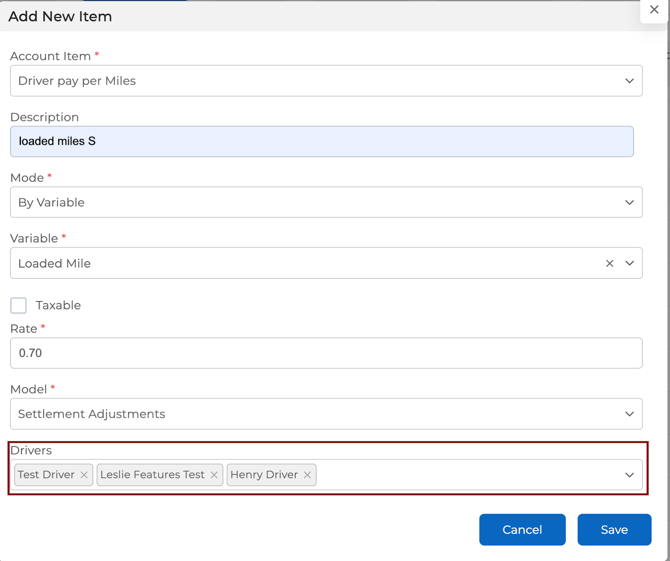The width and height of the screenshot is (670, 561).
Task: Click the Drivers field chevron arrow
Action: (x=629, y=475)
